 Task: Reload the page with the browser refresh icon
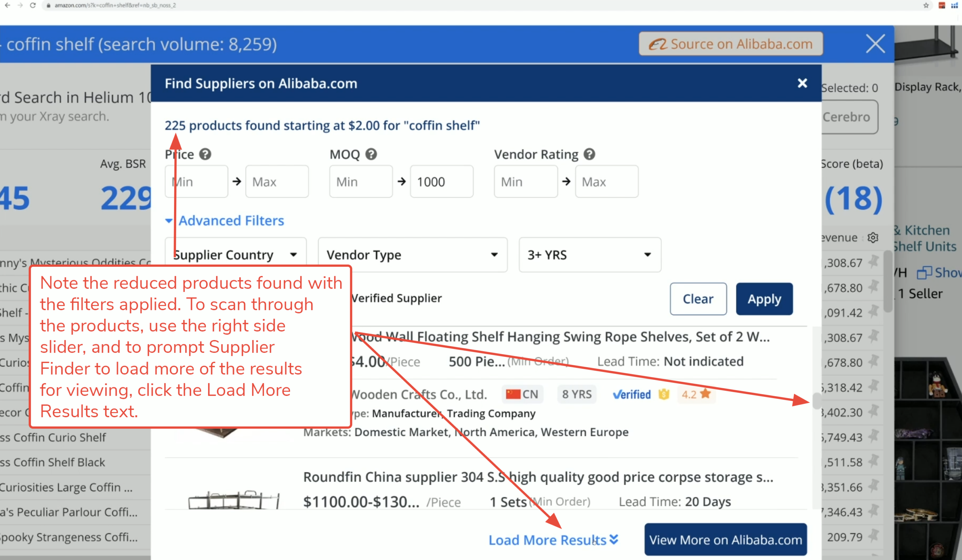[33, 5]
